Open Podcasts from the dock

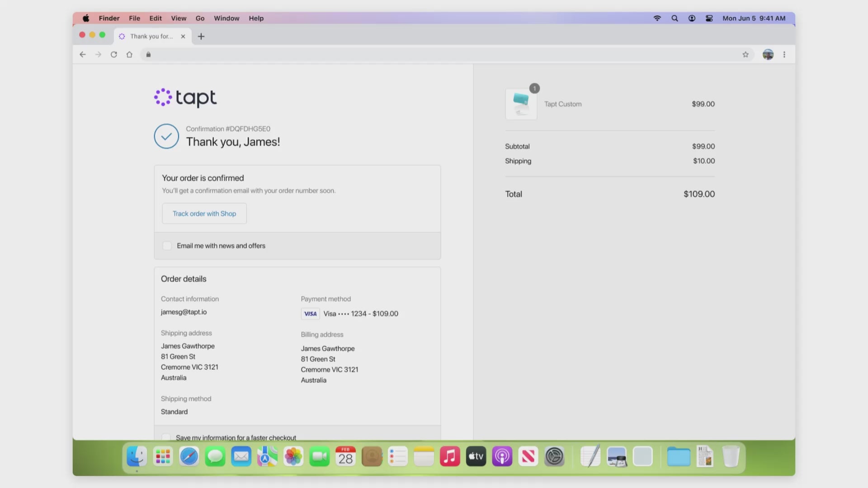tap(502, 456)
